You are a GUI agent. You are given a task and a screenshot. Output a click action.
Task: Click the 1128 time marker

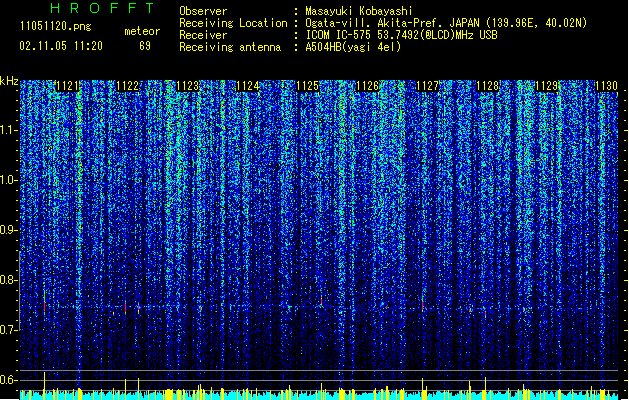pyautogui.click(x=487, y=86)
